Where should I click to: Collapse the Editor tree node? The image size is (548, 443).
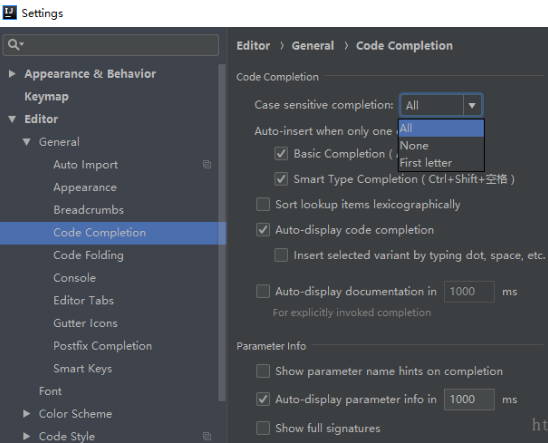[12, 119]
